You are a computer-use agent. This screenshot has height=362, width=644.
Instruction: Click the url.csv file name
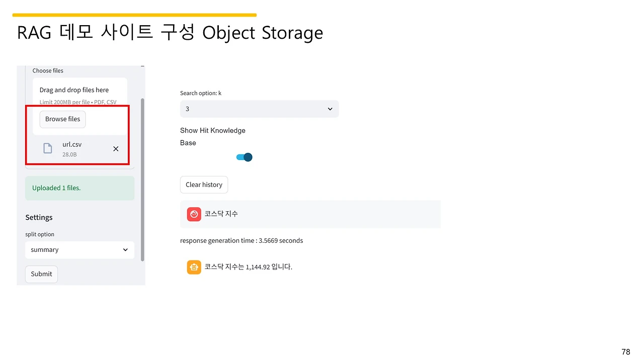[x=72, y=145]
